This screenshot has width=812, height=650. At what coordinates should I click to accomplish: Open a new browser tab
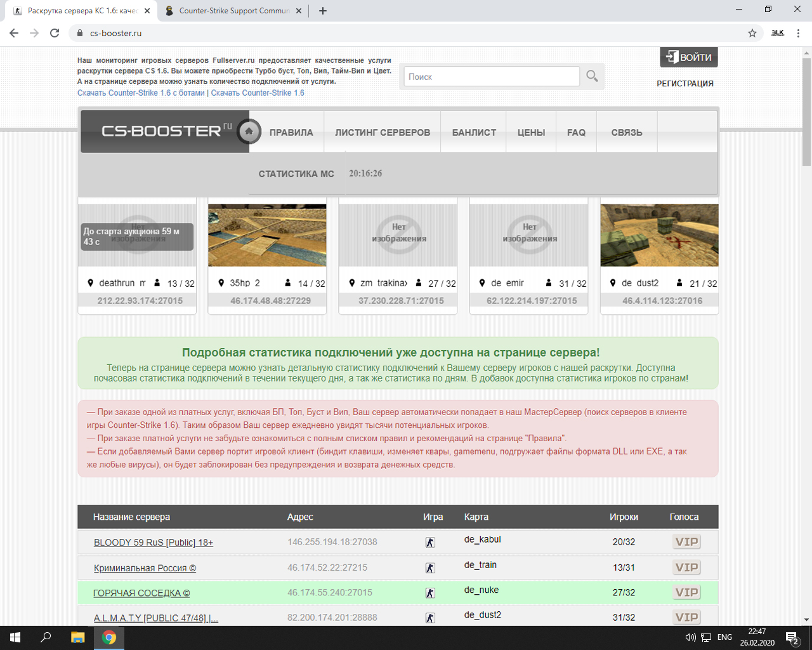pyautogui.click(x=323, y=11)
